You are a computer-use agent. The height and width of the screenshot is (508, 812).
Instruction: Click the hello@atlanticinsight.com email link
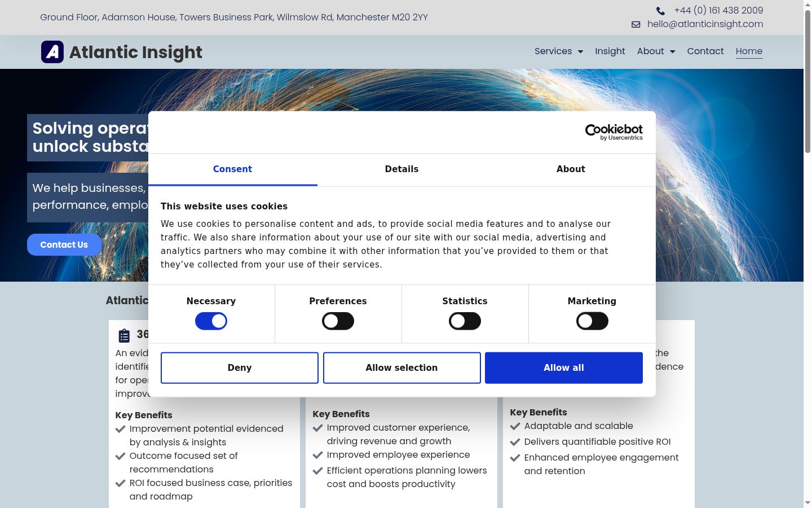705,24
